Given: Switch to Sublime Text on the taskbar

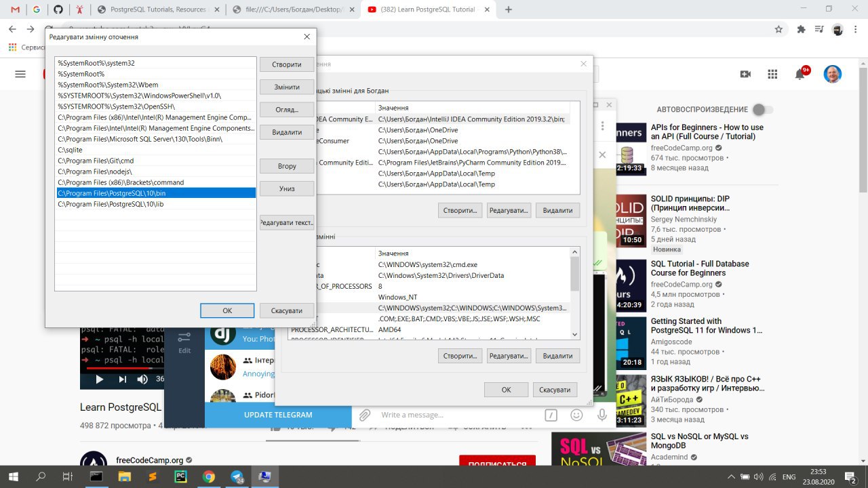Looking at the screenshot, I should tap(153, 476).
